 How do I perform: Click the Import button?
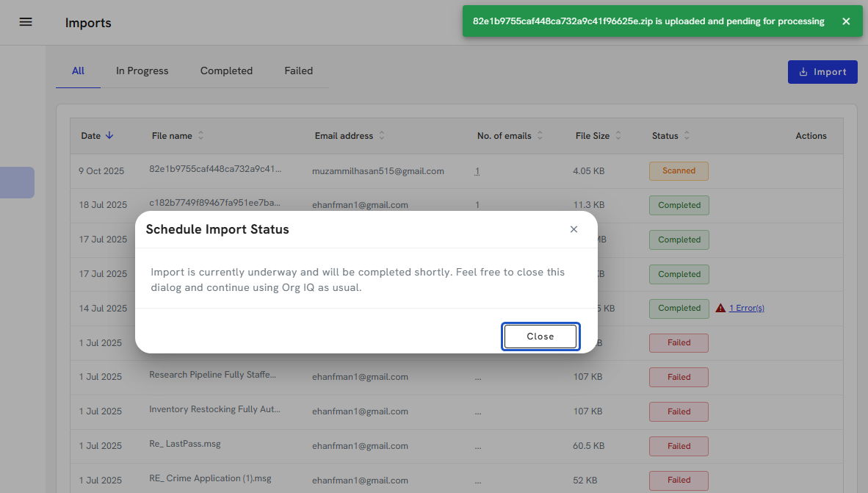[822, 72]
